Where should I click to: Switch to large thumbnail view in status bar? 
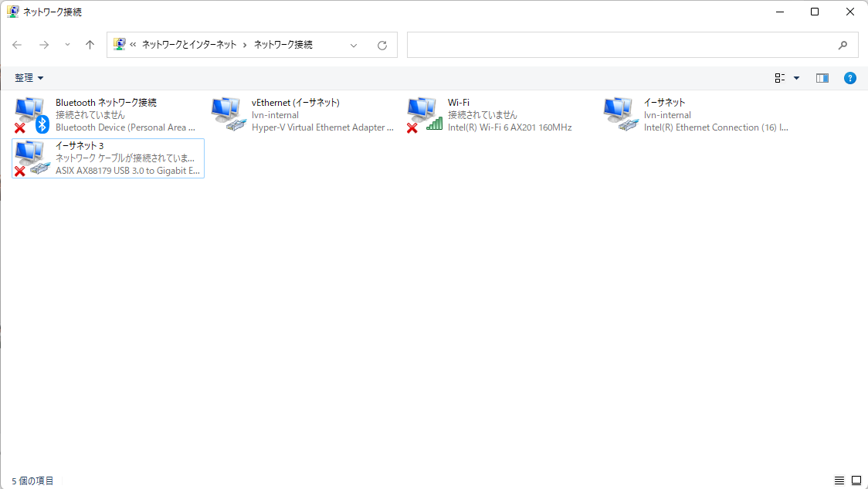(x=856, y=480)
